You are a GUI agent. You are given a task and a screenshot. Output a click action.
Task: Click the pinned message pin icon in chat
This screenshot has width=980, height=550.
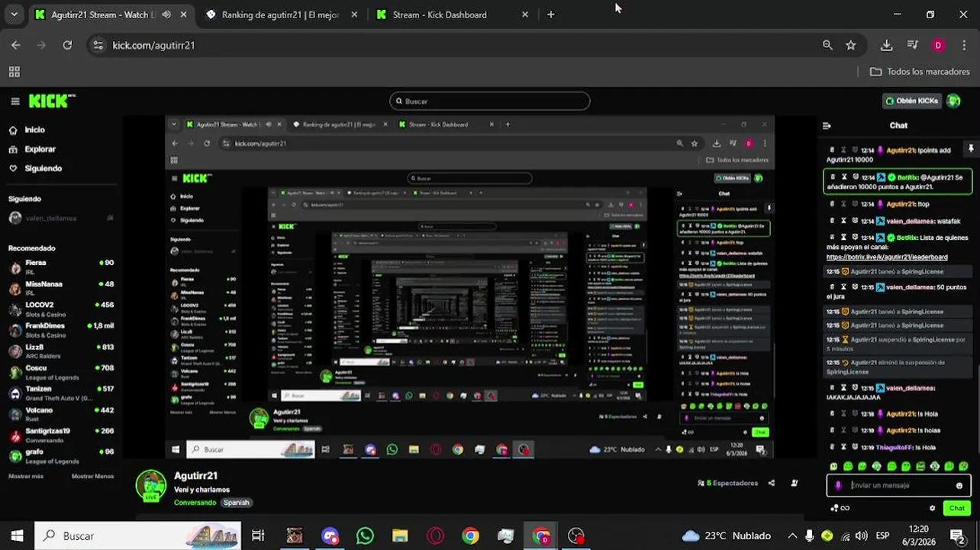click(971, 149)
